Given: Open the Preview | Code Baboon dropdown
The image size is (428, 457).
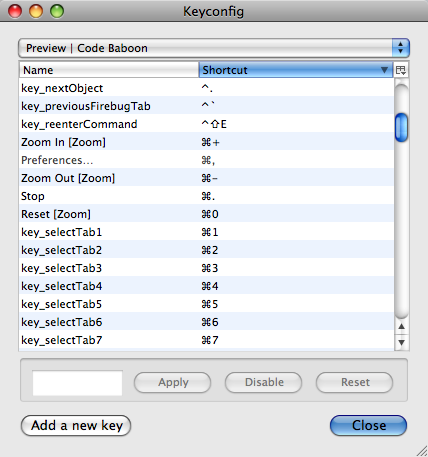Looking at the screenshot, I should [x=213, y=48].
